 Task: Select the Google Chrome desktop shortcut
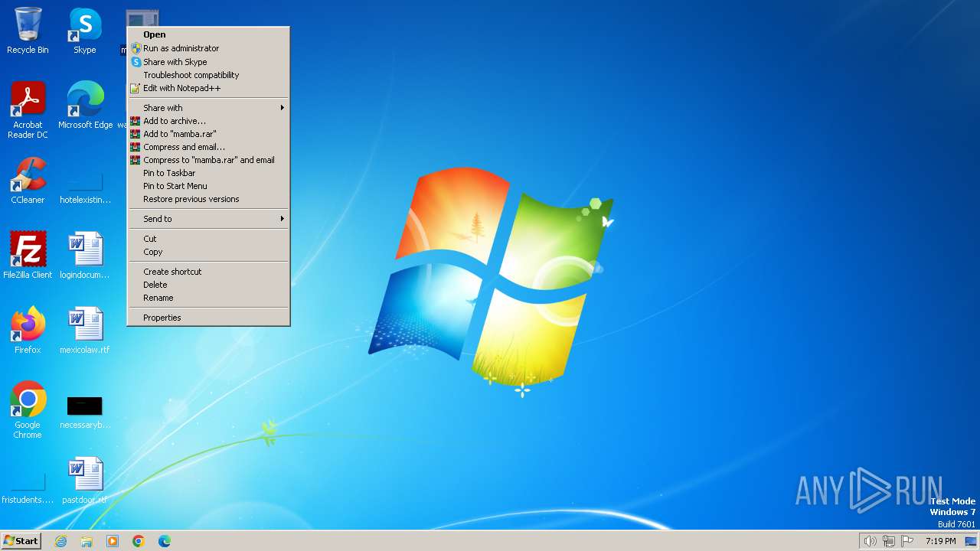[x=28, y=410]
